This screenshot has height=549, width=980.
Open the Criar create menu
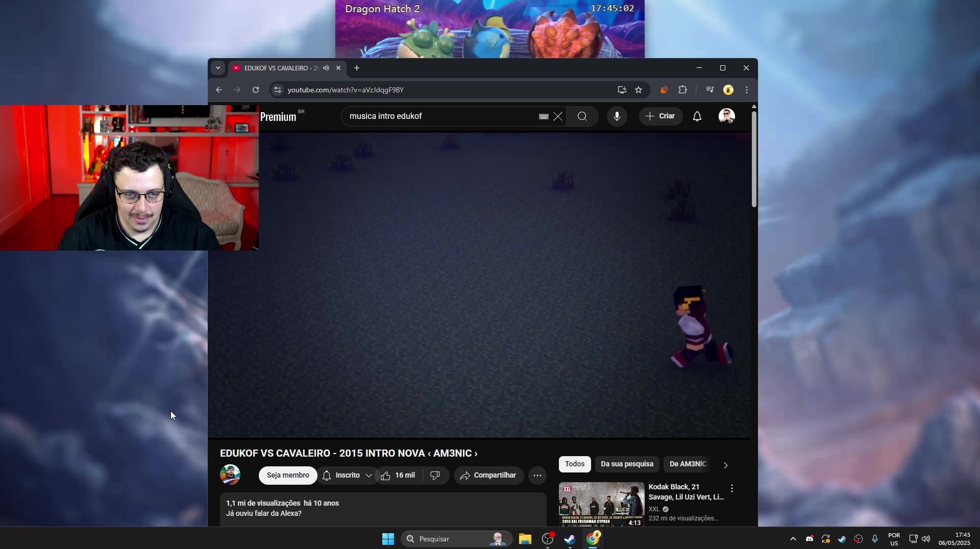[660, 116]
